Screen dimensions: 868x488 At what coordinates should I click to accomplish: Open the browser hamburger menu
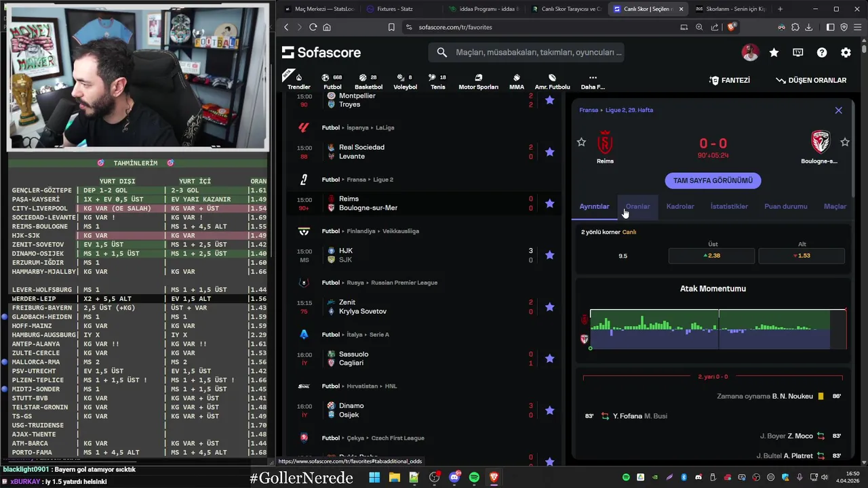point(858,27)
